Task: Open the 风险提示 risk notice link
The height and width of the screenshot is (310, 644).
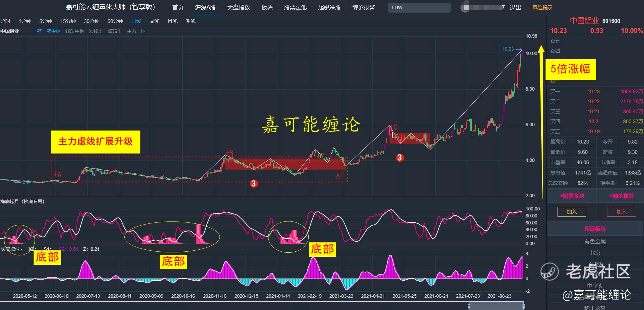Action: pyautogui.click(x=543, y=7)
